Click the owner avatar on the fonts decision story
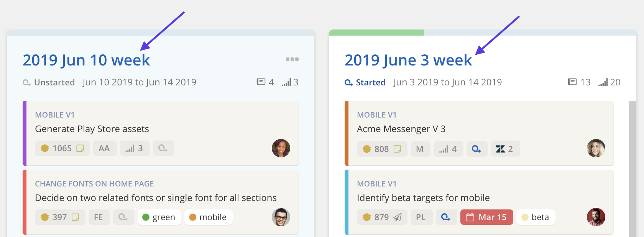 (x=281, y=217)
